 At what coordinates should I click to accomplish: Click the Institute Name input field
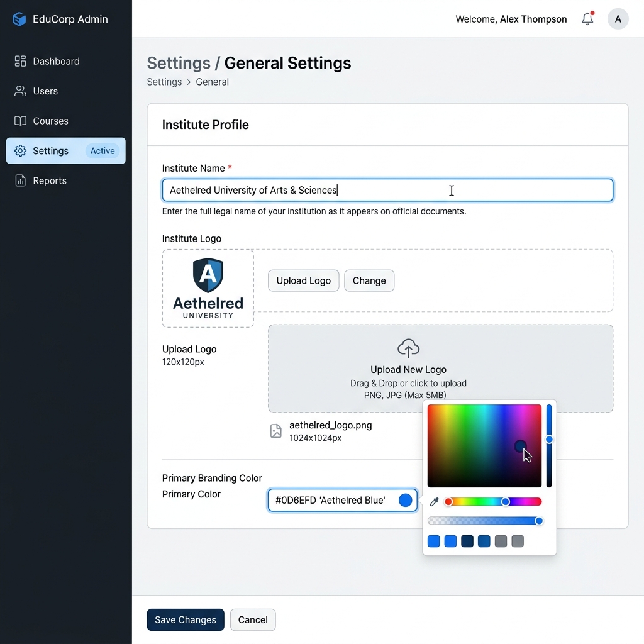(x=387, y=190)
